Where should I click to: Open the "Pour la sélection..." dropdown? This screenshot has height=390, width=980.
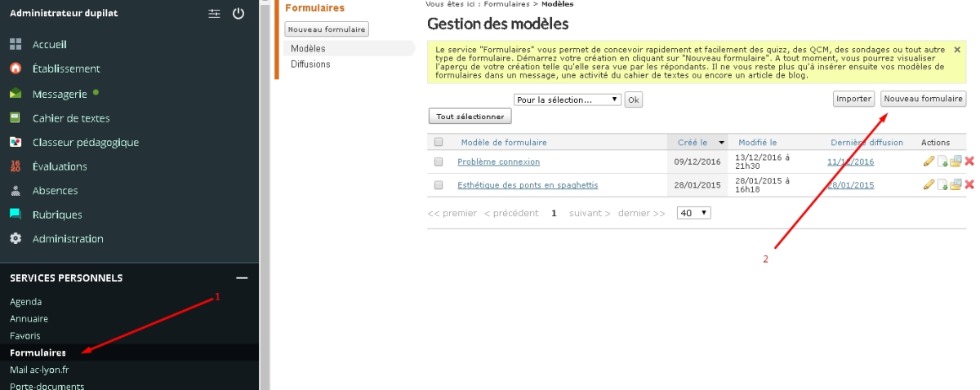tap(568, 100)
